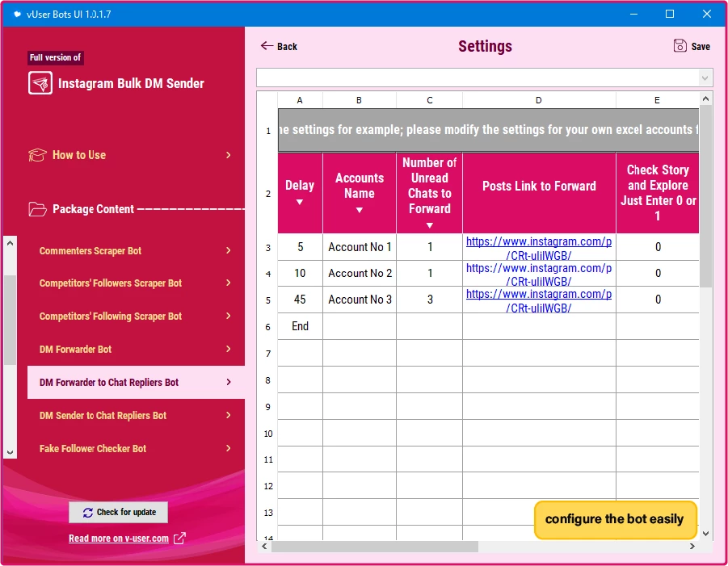Open Number of Unread Chats filter arrow
Screen dimensions: 728x566
pos(430,225)
